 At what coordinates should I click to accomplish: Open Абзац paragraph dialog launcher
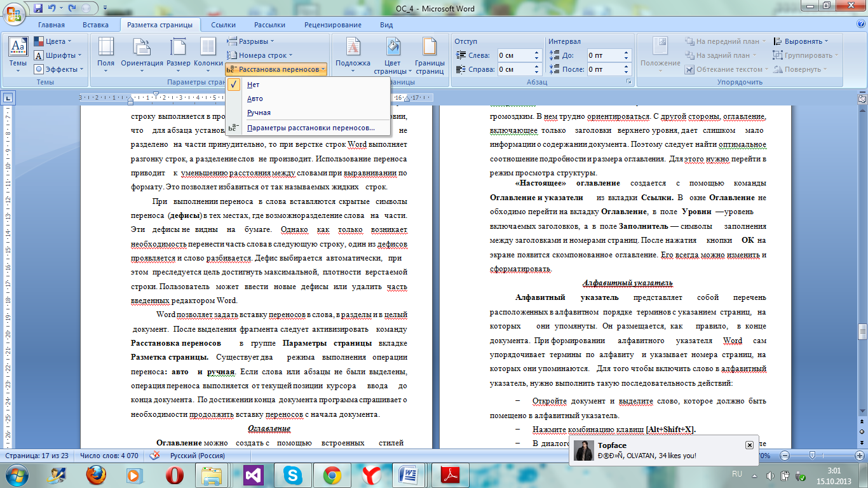(629, 83)
